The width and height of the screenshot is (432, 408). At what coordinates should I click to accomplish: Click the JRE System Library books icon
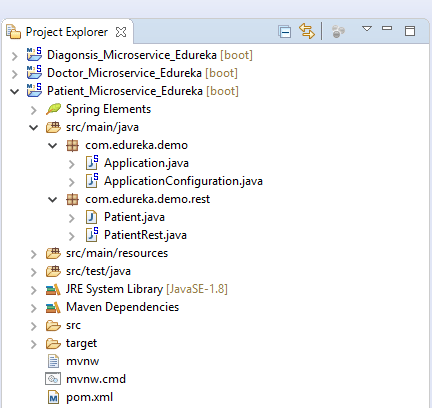tap(53, 289)
